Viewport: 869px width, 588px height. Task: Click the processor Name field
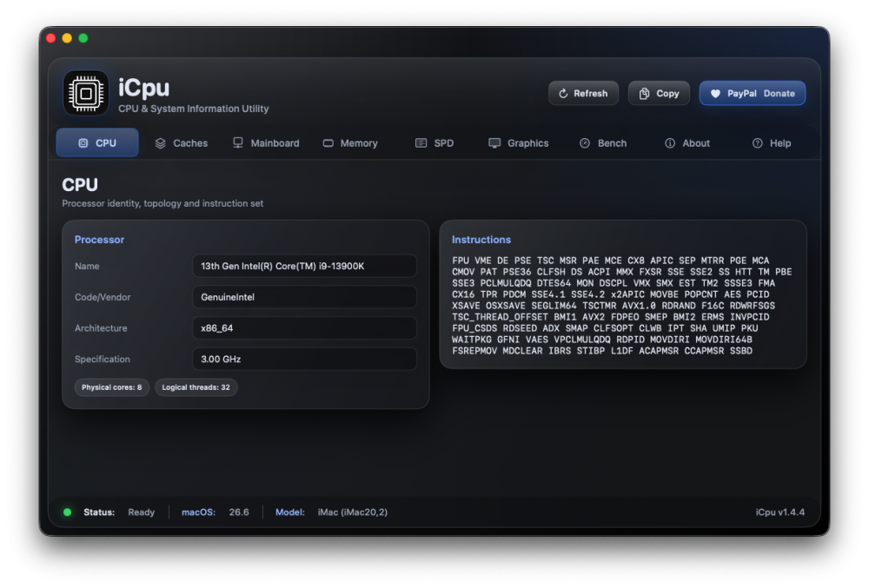click(305, 267)
